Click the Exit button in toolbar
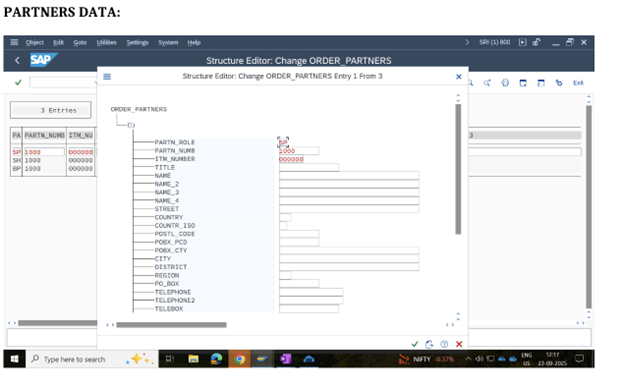This screenshot has height=387, width=624. click(578, 83)
